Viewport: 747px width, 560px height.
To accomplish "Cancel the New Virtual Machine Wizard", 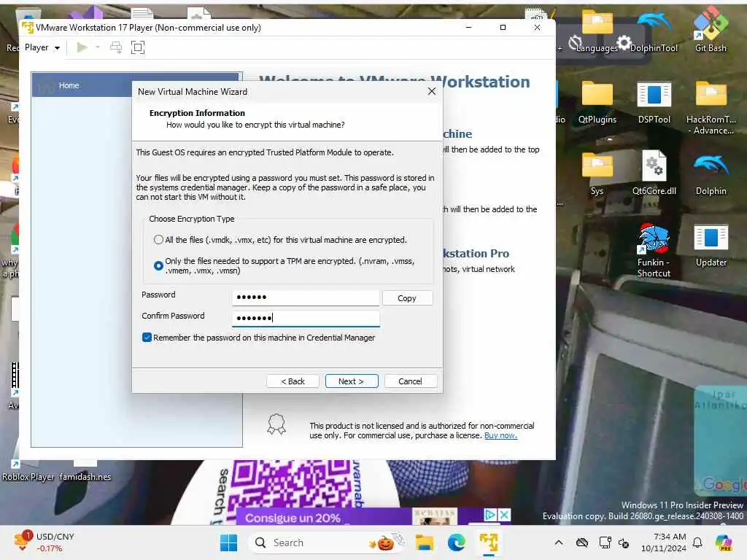I will [x=410, y=381].
